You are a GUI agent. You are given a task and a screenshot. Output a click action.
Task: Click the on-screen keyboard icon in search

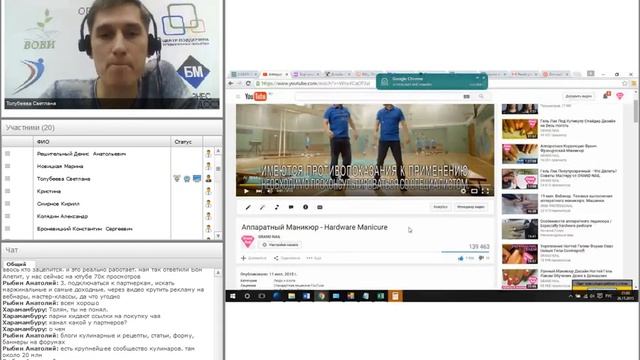pos(467,96)
